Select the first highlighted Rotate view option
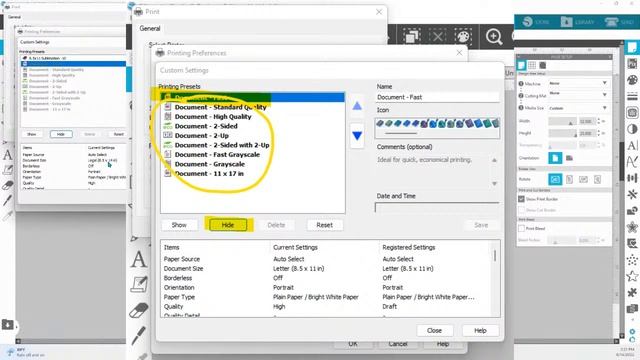Screen dimensions: 640x360 pyautogui.click(x=555, y=179)
